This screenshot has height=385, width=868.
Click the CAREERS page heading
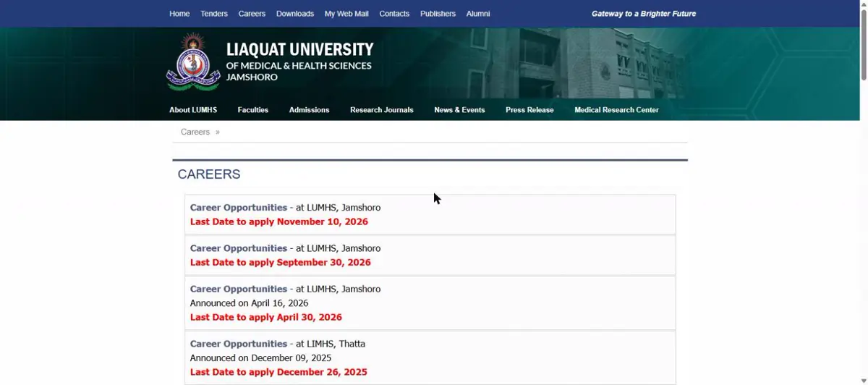click(209, 174)
